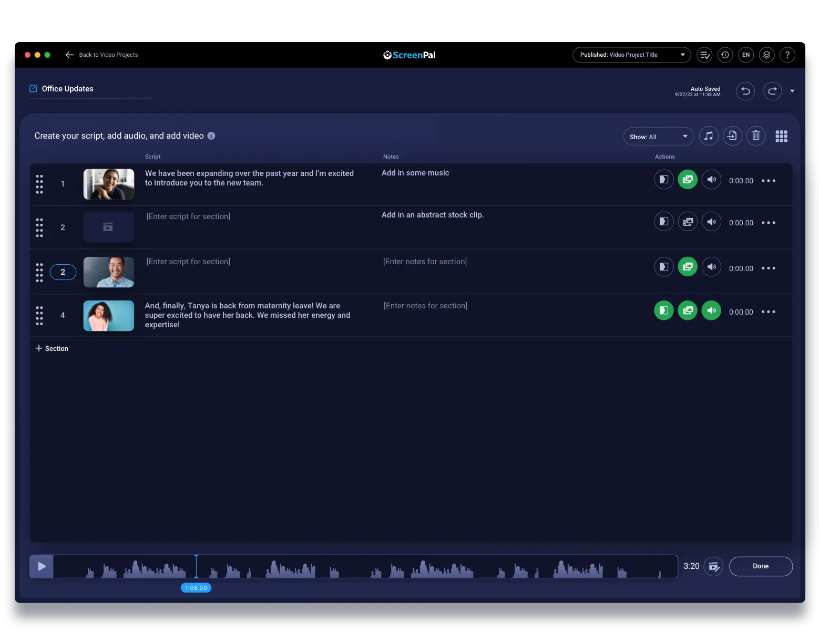This screenshot has width=819, height=644.
Task: Open the Published: Video Project Title dropdown
Action: pyautogui.click(x=631, y=55)
